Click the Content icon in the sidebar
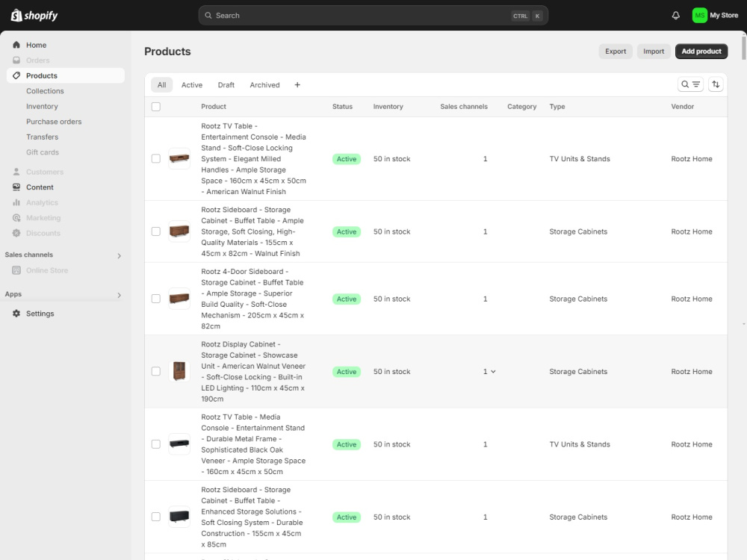This screenshot has height=560, width=747. [x=16, y=187]
